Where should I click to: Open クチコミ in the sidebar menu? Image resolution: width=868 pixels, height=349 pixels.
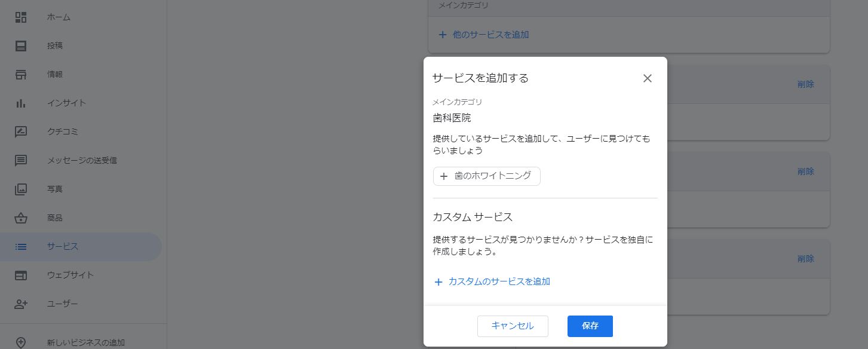63,131
